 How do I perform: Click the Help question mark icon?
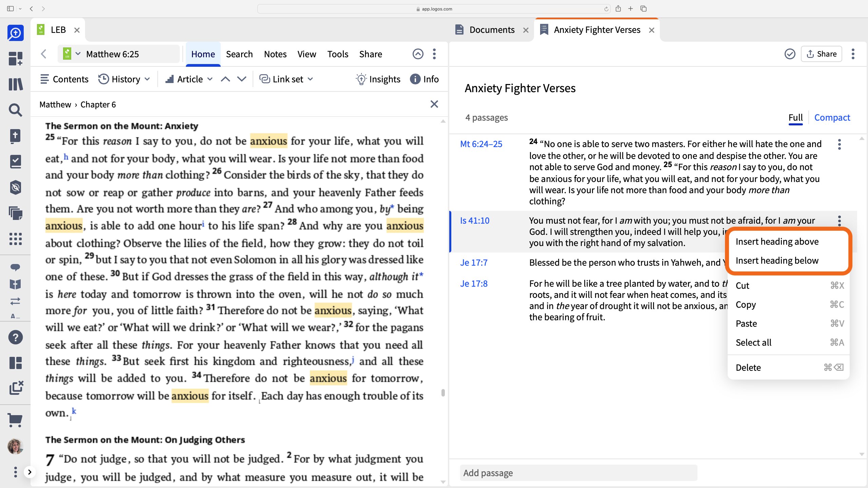[x=16, y=337]
